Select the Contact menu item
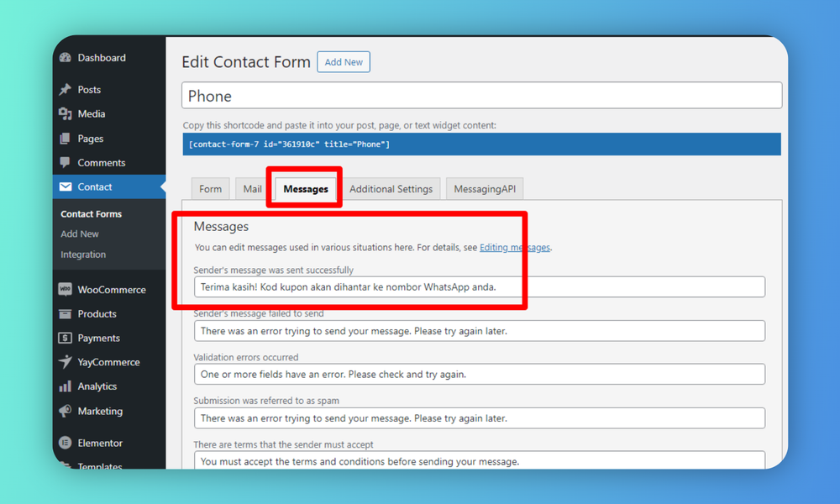The image size is (840, 504). (x=109, y=186)
